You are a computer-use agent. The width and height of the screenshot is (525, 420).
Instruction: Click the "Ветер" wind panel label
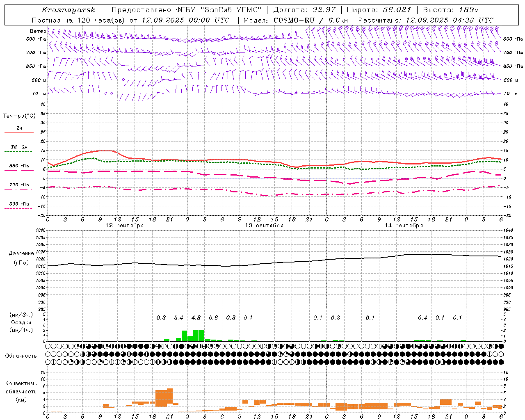coord(38,31)
